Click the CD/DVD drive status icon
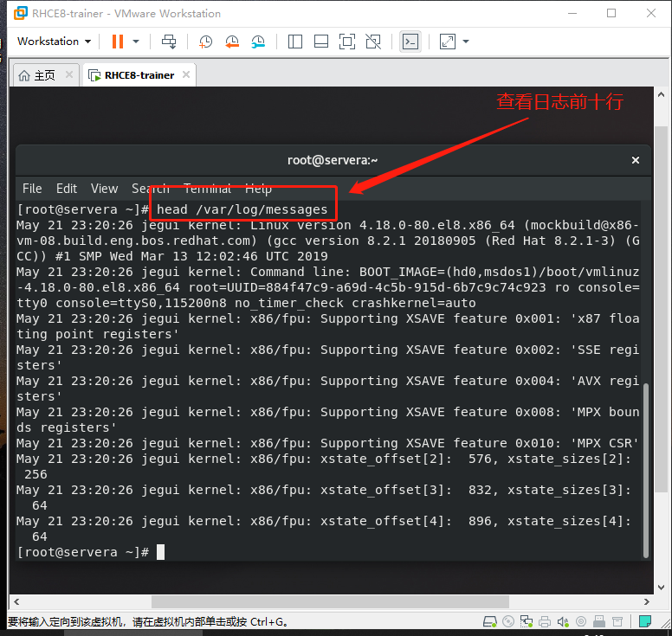The height and width of the screenshot is (636, 672). click(508, 621)
